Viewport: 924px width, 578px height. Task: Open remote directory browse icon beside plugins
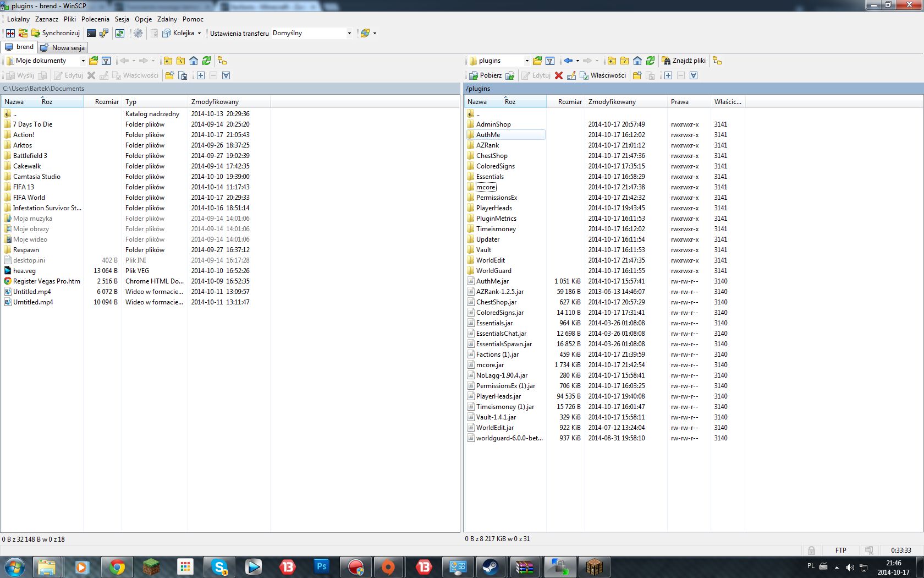click(537, 61)
